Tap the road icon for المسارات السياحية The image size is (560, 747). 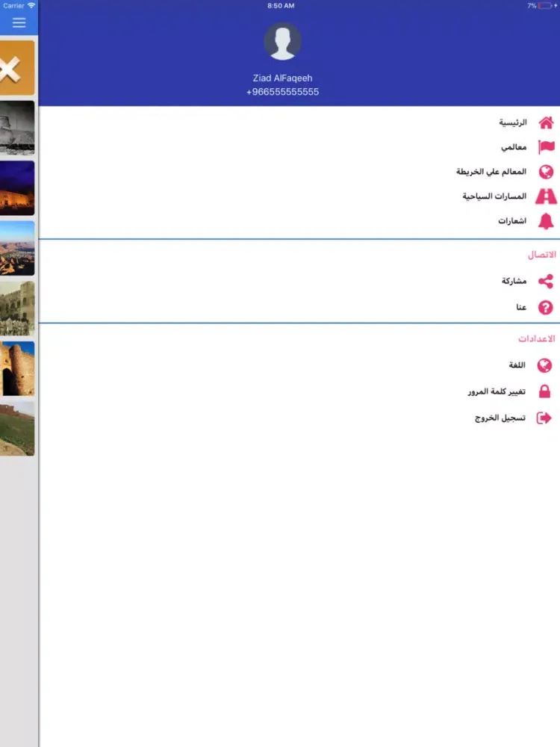546,196
